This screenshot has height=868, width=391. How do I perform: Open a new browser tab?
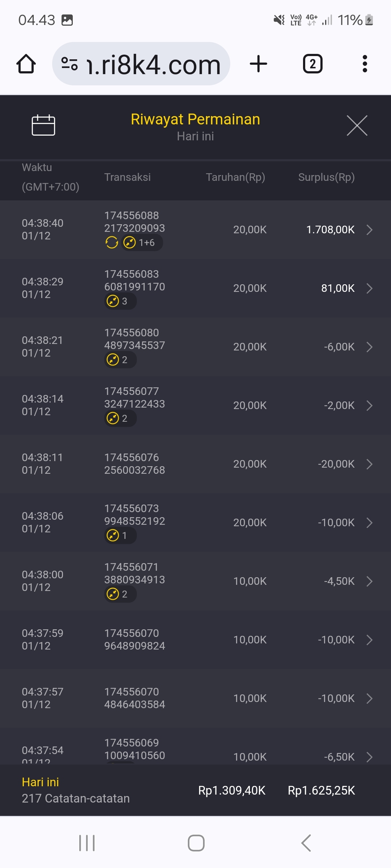click(x=258, y=64)
